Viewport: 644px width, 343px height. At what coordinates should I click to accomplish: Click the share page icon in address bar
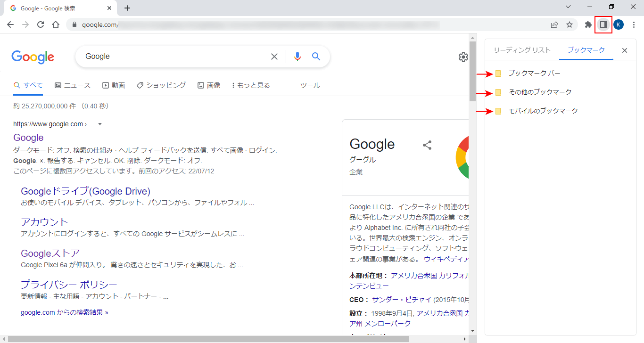554,24
